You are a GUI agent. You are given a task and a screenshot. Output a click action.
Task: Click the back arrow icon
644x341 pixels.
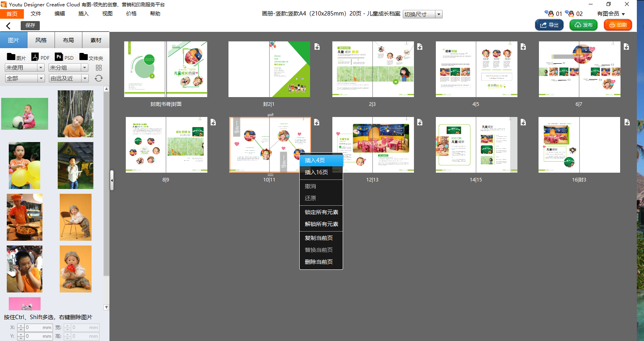pos(8,26)
